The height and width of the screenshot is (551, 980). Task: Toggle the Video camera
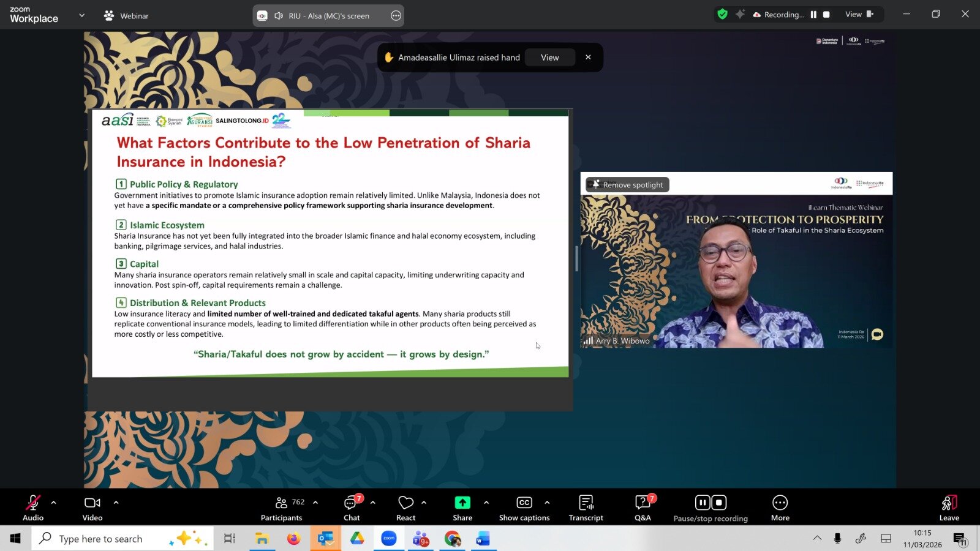(x=92, y=508)
